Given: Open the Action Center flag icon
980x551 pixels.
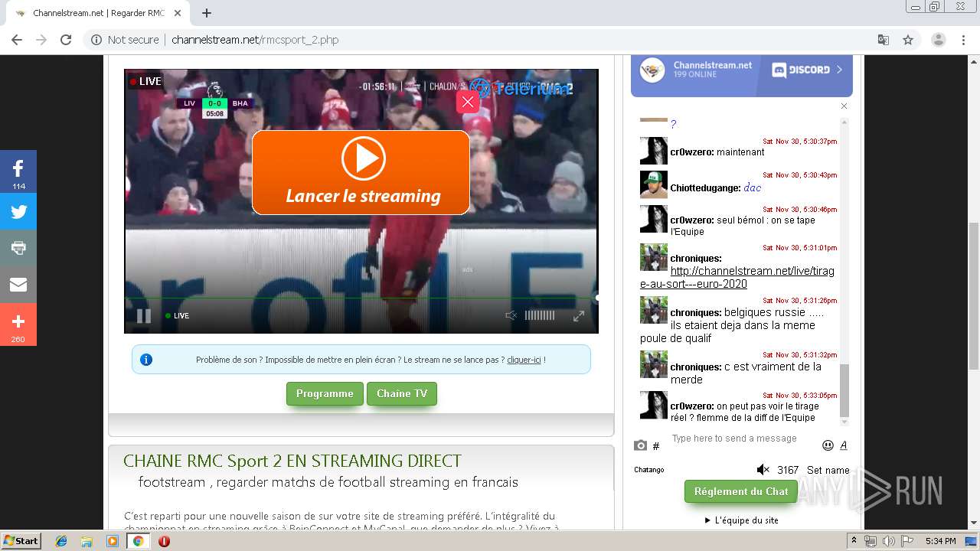Looking at the screenshot, I should click(906, 541).
